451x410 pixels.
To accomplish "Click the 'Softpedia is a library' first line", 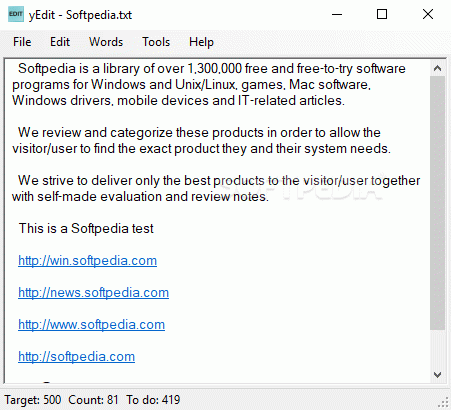I will click(212, 68).
